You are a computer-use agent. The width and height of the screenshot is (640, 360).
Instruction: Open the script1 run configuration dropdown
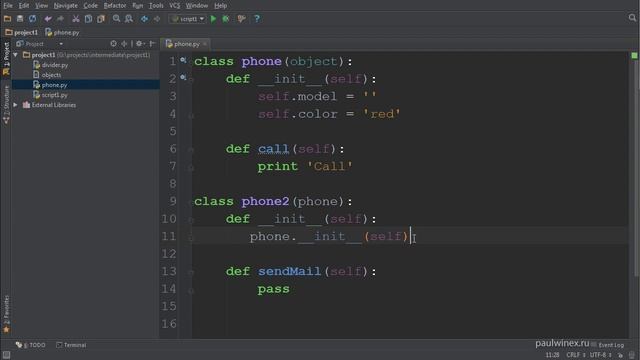188,19
